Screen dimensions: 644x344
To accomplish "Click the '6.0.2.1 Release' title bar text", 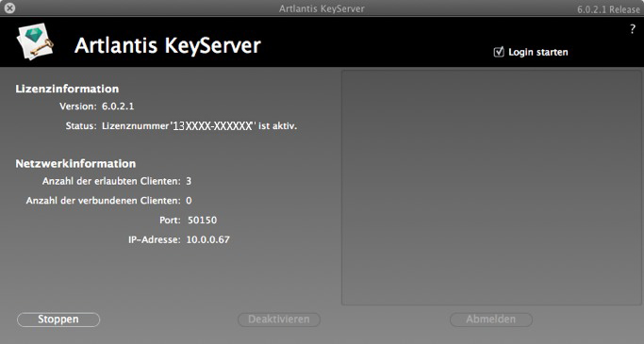I will (x=609, y=9).
